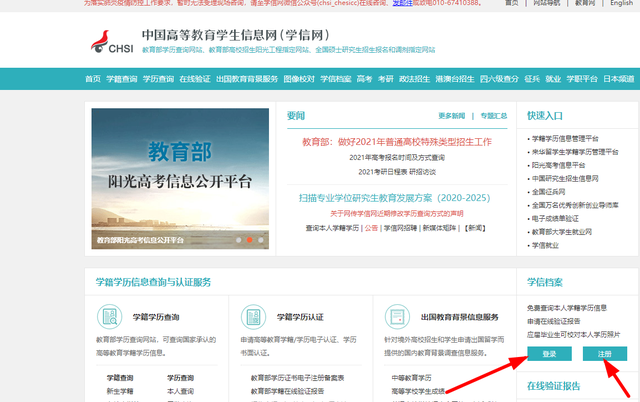The image size is (640, 402).
Task: Open 教育部学籍在线验证报告 link
Action: (x=287, y=391)
